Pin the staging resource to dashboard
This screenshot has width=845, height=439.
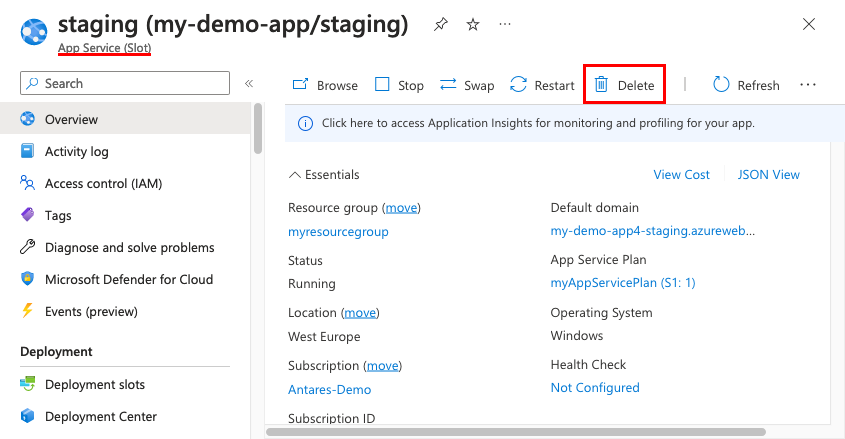[441, 25]
